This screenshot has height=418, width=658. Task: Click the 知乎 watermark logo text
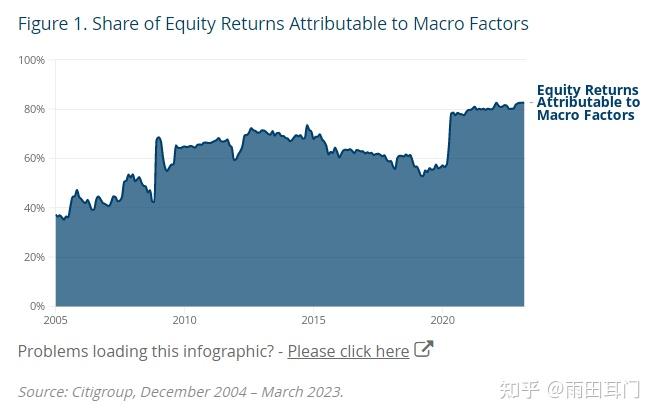tap(518, 390)
